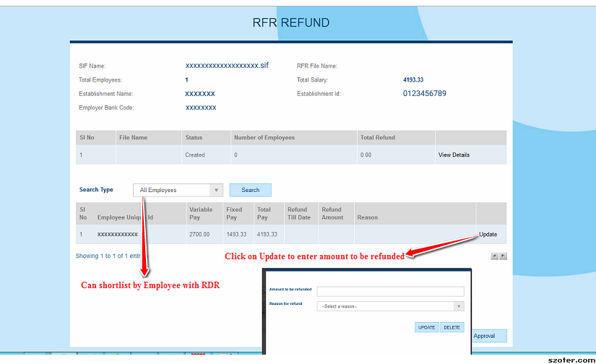Screen dimensions: 596x364
Task: Click Update link in the employee row
Action: (x=488, y=235)
